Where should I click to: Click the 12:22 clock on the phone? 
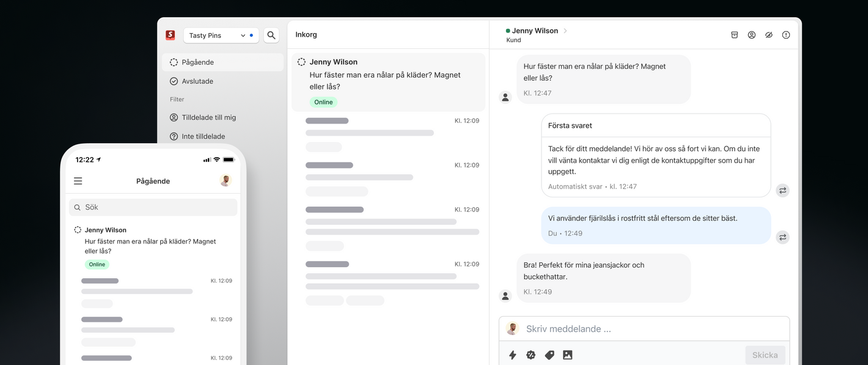(84, 160)
